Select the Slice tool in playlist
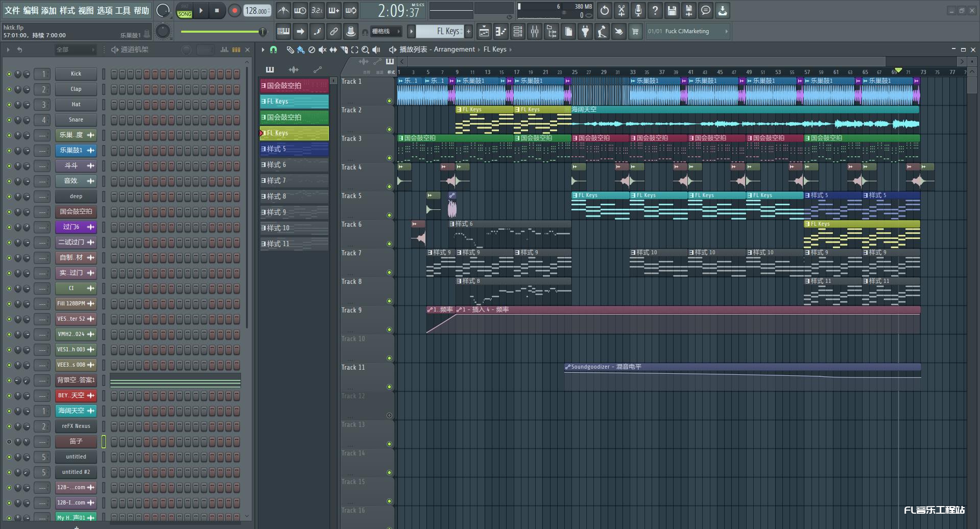980x529 pixels. coord(344,50)
